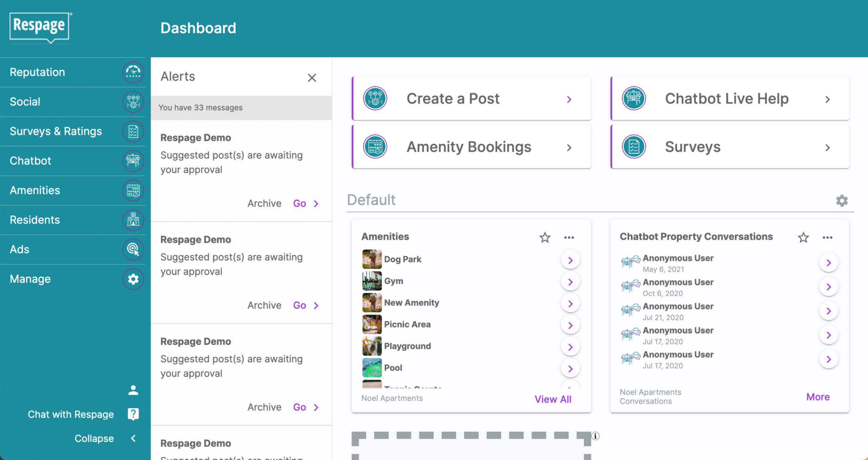This screenshot has width=868, height=460.
Task: Click View All amenities link
Action: point(552,398)
